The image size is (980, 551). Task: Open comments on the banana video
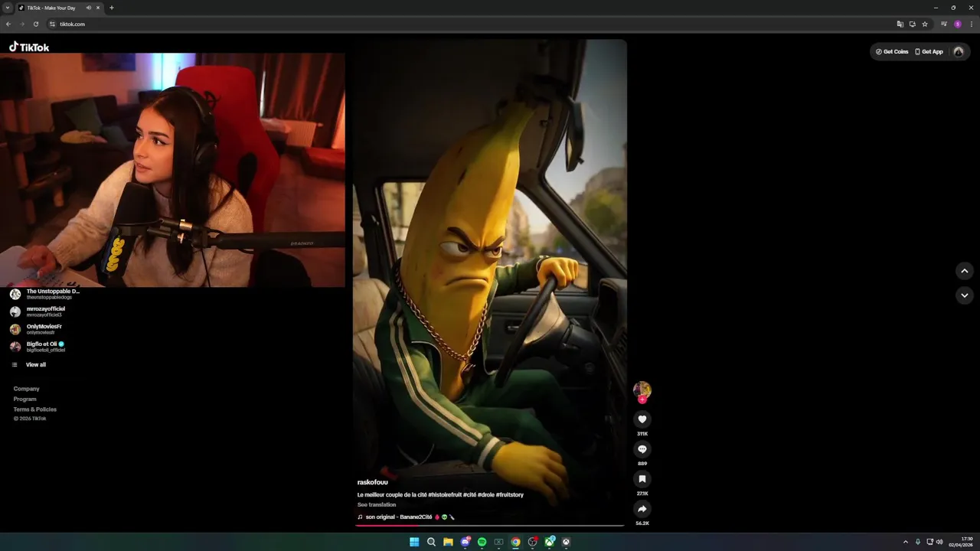(x=642, y=449)
